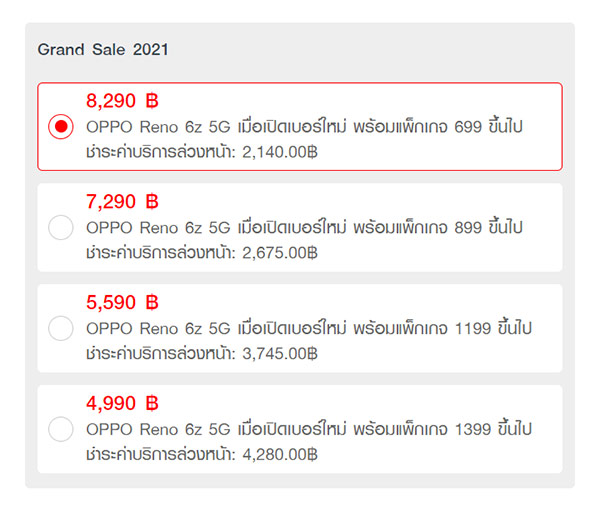Choose the 5,590 ฿ radio option
Viewport: 600px width, 515px height.
point(61,328)
